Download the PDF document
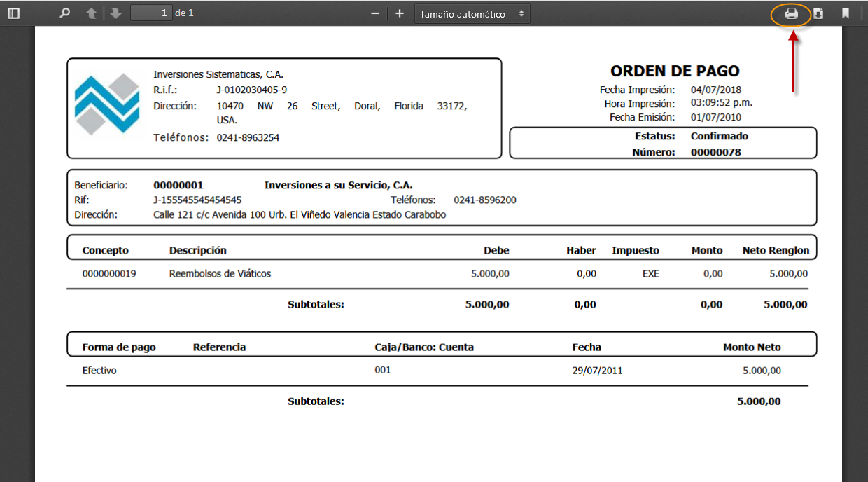This screenshot has height=482, width=868. tap(818, 13)
